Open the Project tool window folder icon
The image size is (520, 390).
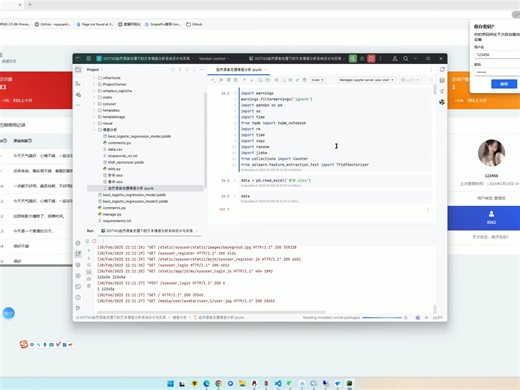[x=78, y=70]
